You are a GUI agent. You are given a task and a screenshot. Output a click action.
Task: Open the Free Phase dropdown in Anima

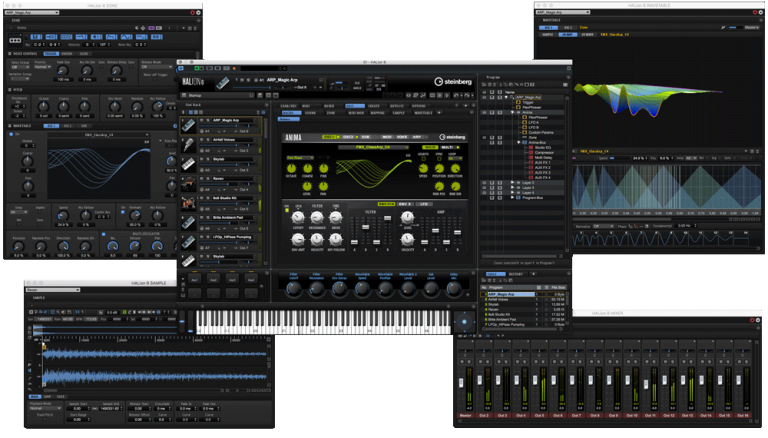pyautogui.click(x=300, y=158)
